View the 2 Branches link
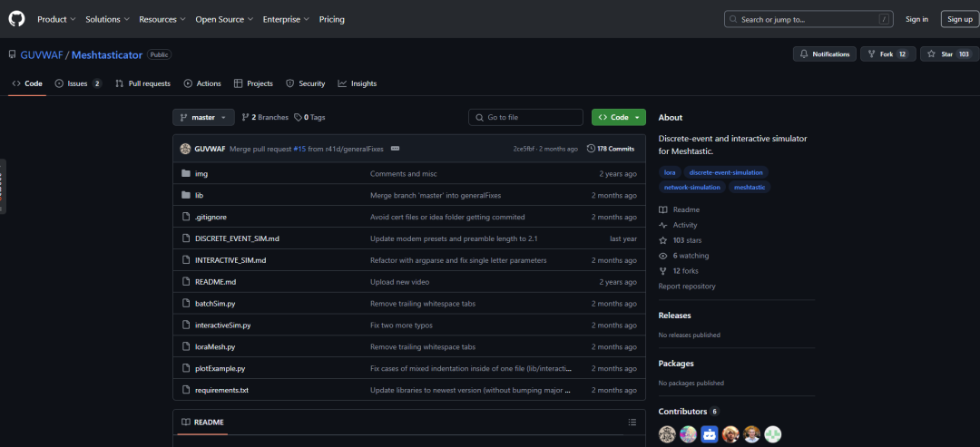 (x=265, y=117)
